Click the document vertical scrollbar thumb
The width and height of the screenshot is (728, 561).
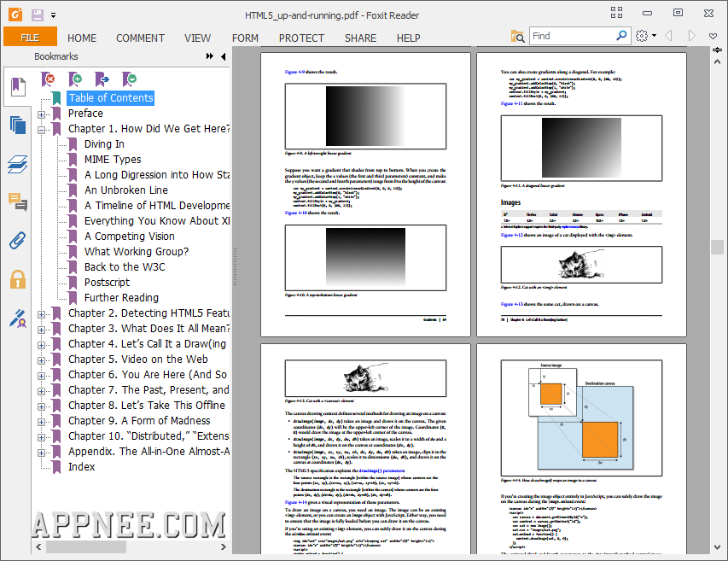point(717,247)
